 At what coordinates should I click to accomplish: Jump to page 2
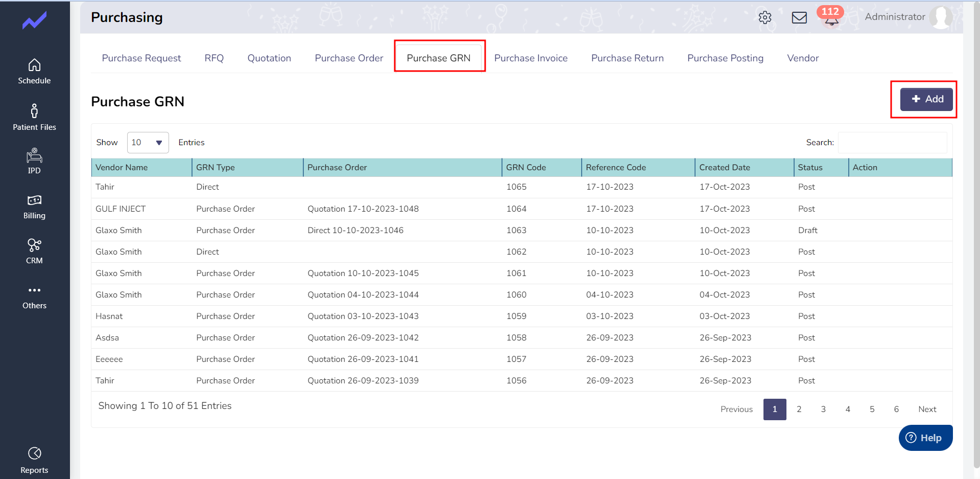(x=799, y=409)
